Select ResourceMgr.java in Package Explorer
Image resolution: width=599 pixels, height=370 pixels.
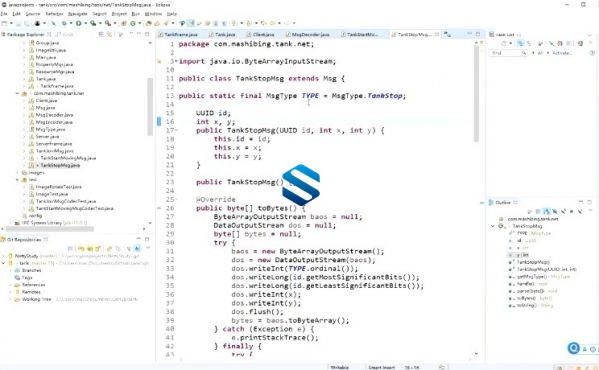55,72
